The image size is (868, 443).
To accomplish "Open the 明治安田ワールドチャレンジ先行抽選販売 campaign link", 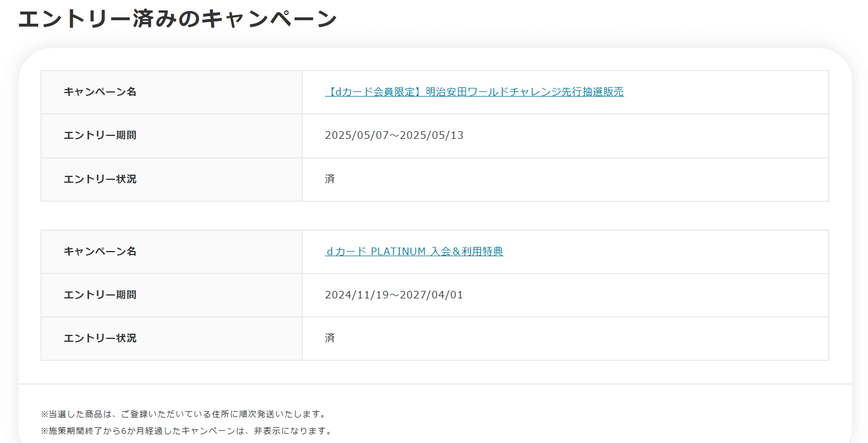I will (475, 92).
